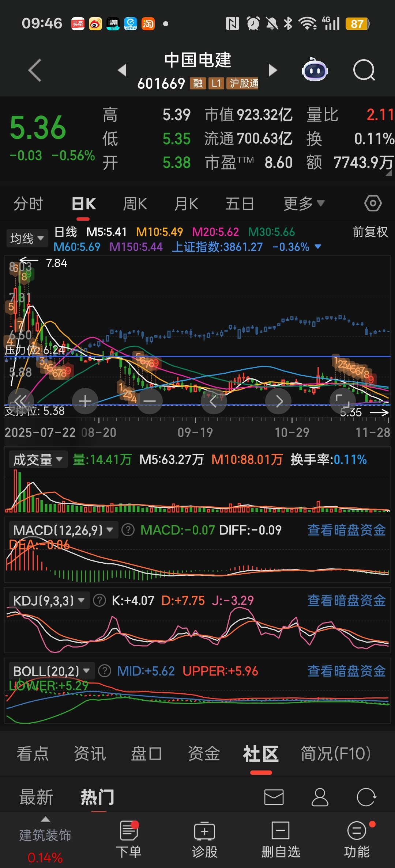Open 资讯 news tab
Viewport: 395px width, 868px height.
pos(90,753)
